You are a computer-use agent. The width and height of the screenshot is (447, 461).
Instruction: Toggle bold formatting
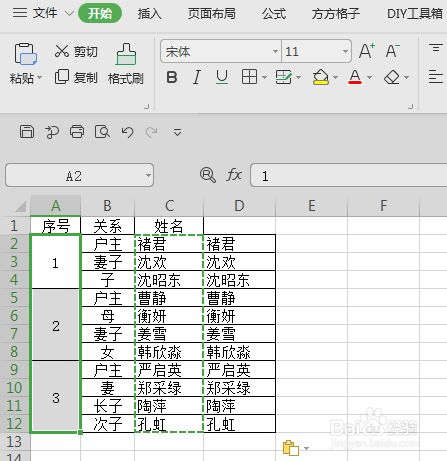tap(172, 78)
